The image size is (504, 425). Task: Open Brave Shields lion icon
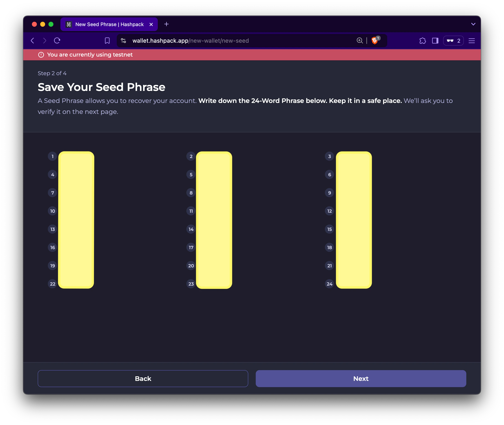pyautogui.click(x=375, y=40)
